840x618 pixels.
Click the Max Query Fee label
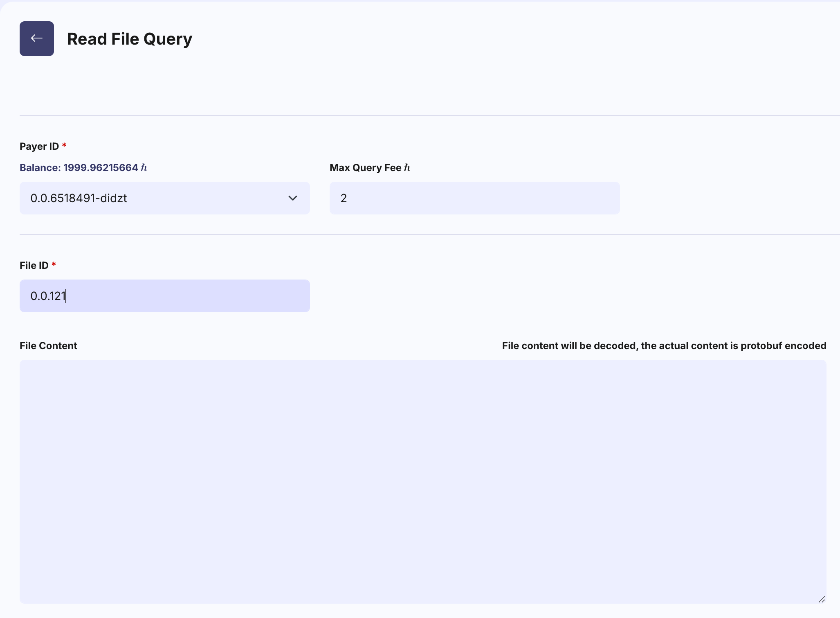[x=365, y=168]
